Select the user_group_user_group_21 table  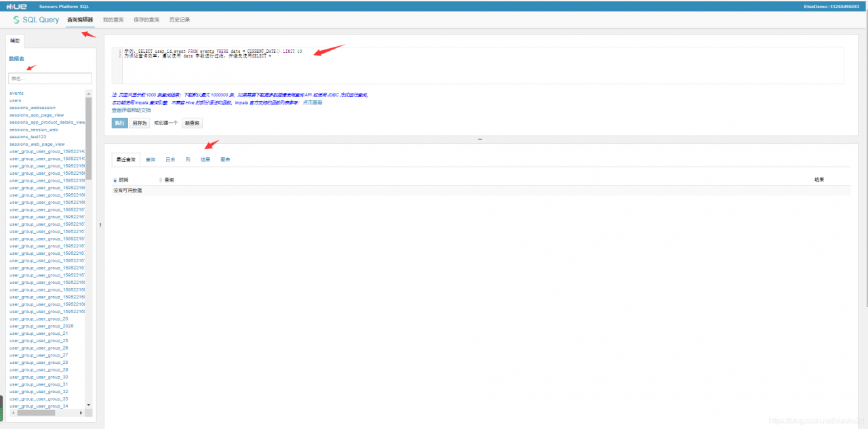coord(39,333)
